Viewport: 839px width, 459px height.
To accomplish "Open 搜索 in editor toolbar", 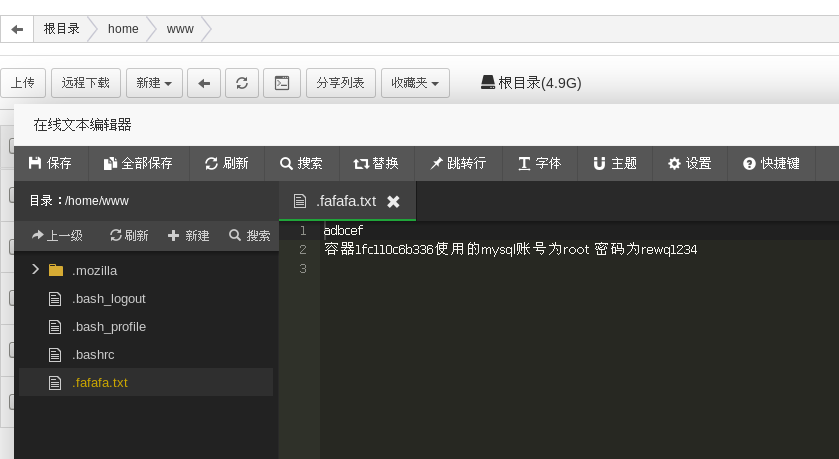I will tap(302, 163).
